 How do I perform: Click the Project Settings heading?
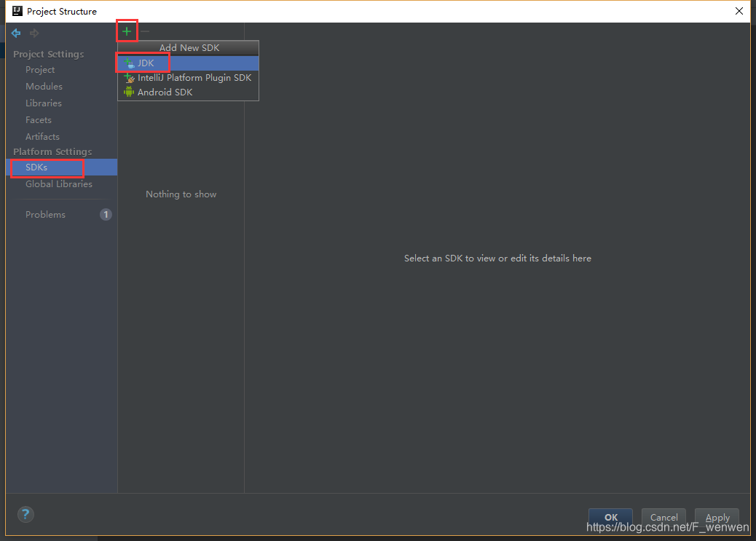(49, 54)
